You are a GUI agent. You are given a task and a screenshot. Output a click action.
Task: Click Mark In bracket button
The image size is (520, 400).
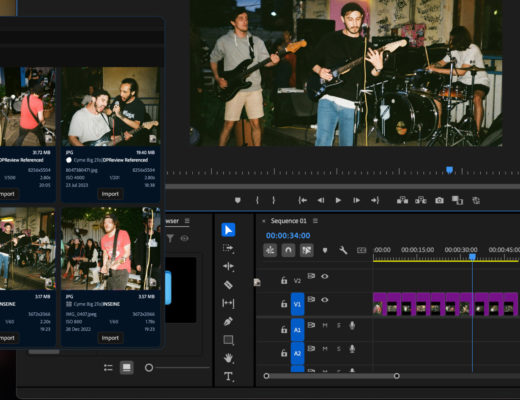click(257, 200)
